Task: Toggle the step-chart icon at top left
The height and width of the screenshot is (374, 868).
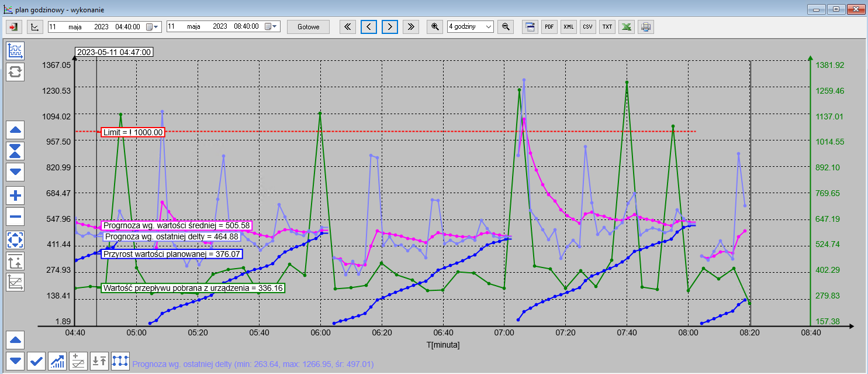Action: [x=15, y=51]
